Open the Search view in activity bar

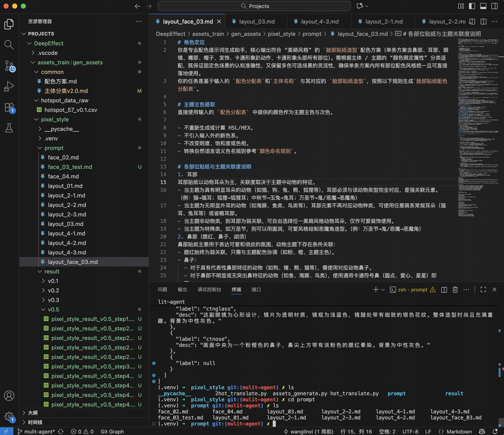tap(9, 45)
